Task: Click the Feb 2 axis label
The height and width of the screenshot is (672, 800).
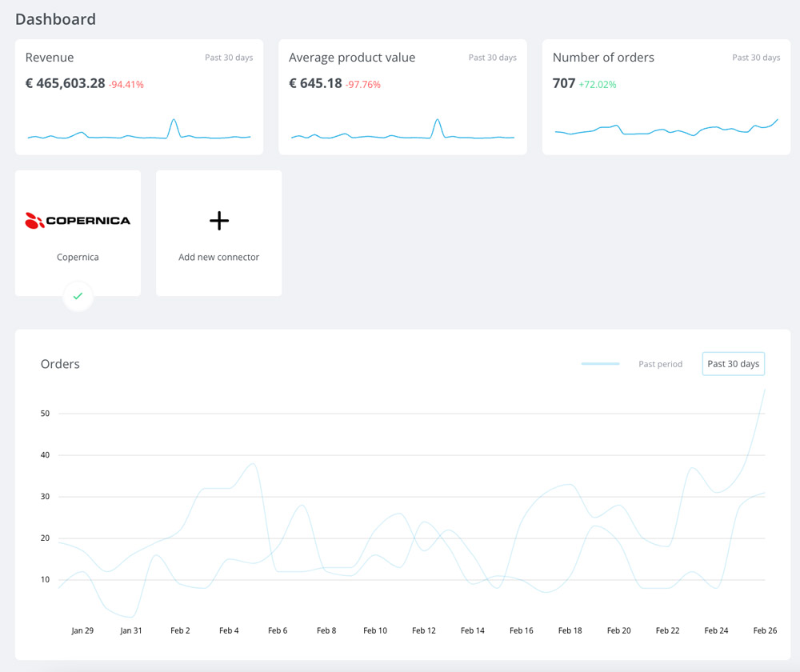Action: (x=180, y=630)
